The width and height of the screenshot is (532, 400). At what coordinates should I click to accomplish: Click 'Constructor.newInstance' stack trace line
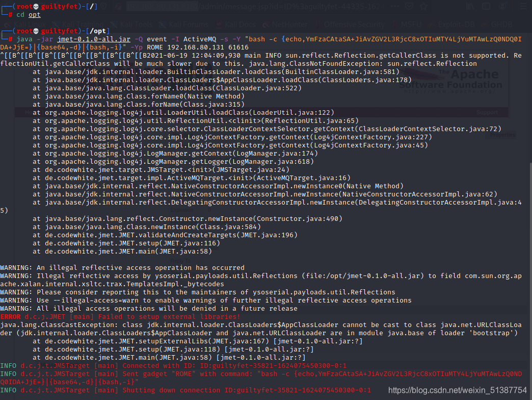pos(188,219)
